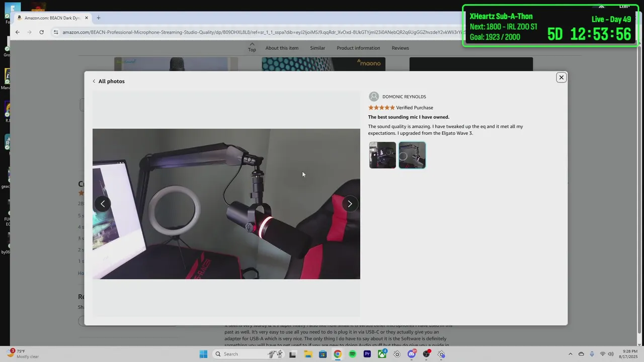
Task: Switch to Chrome on the taskbar
Action: (x=338, y=354)
